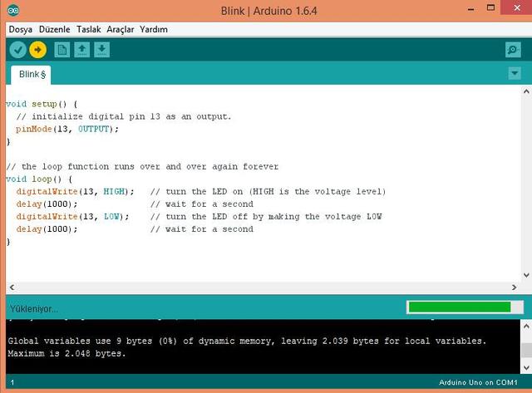532x393 pixels.
Task: Click the editor vertical scrollbar down arrow
Action: pyautogui.click(x=526, y=275)
